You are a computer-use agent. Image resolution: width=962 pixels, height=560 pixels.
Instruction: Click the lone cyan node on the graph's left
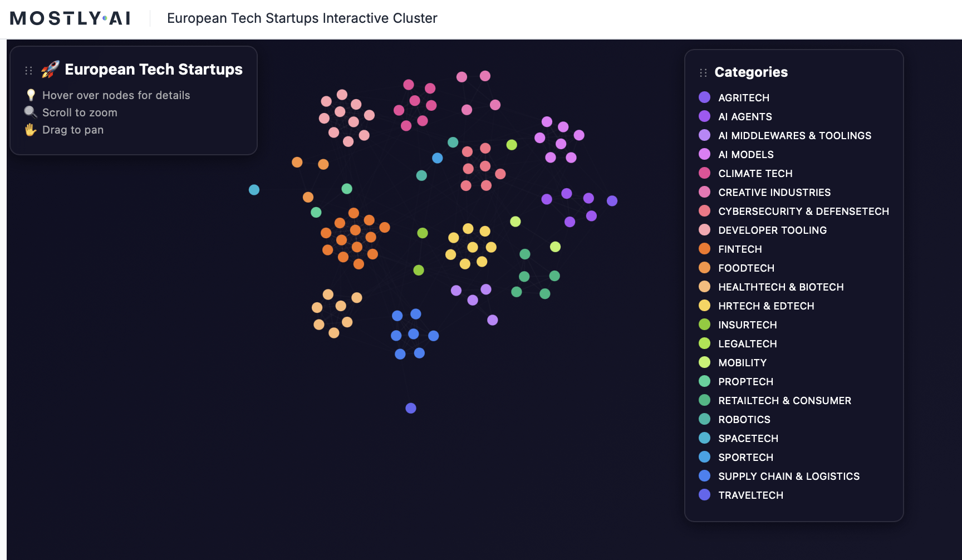tap(254, 190)
